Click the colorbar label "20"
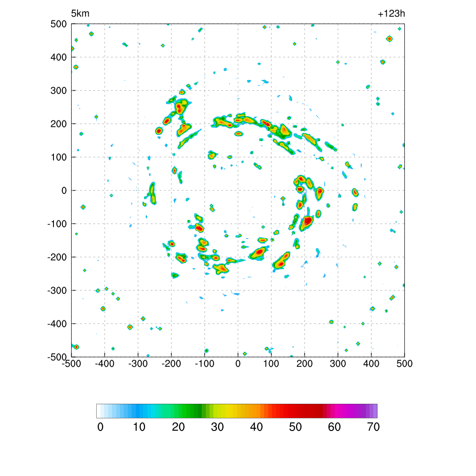 [x=178, y=427]
